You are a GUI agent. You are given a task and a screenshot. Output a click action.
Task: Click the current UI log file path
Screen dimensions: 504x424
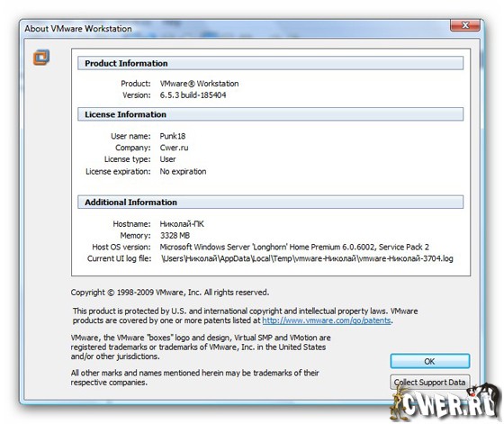(x=307, y=258)
